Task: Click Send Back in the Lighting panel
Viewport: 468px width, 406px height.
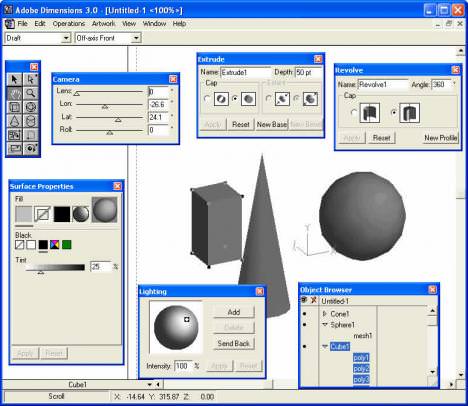Action: [234, 343]
